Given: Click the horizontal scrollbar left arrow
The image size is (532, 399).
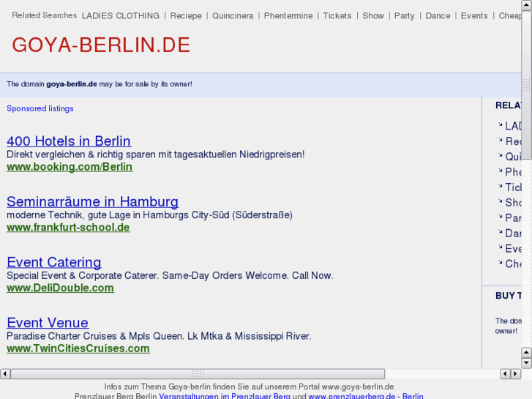Looking at the screenshot, I should pyautogui.click(x=5, y=374).
